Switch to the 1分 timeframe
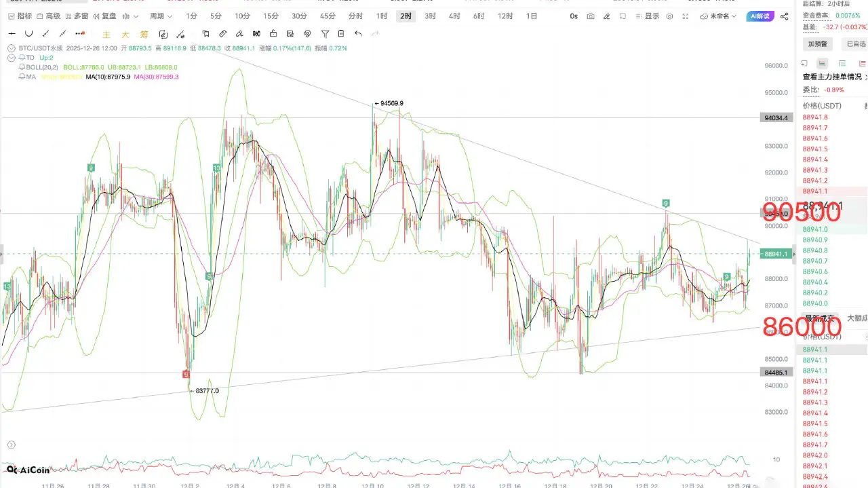The image size is (868, 488). pyautogui.click(x=191, y=16)
